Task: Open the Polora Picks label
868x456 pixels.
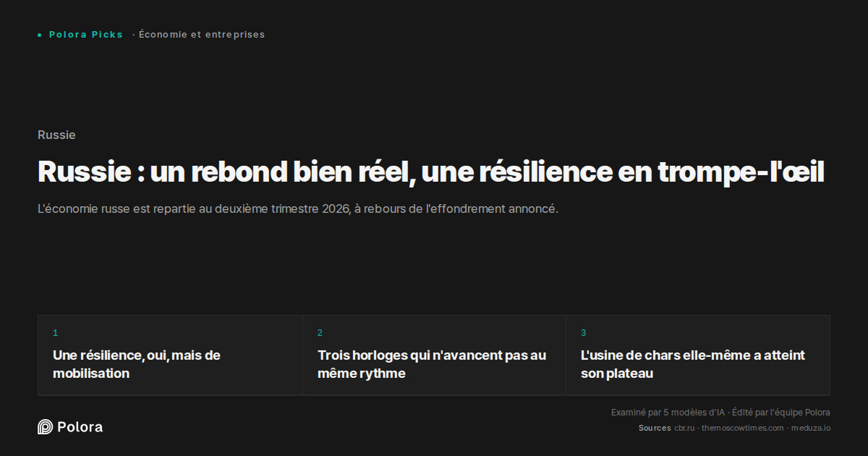Action: (86, 35)
